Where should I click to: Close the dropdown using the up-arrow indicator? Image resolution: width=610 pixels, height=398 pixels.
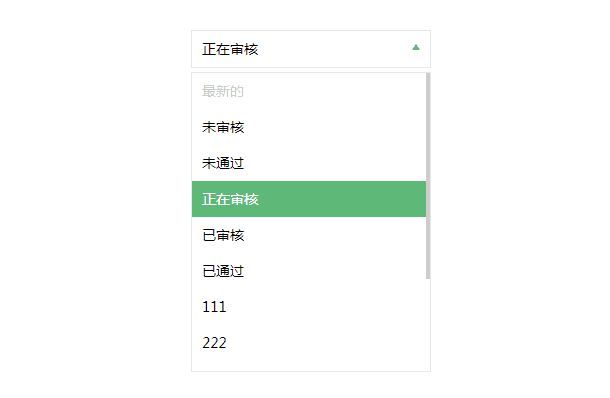coord(415,47)
